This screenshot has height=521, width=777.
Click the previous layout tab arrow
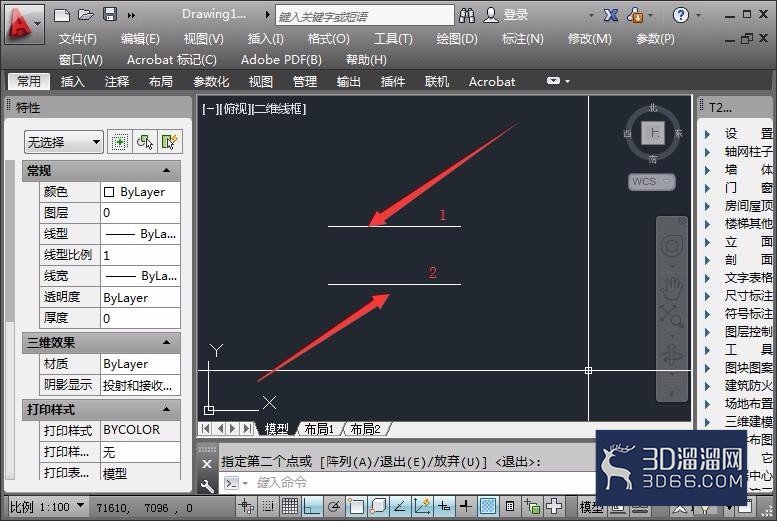point(220,429)
